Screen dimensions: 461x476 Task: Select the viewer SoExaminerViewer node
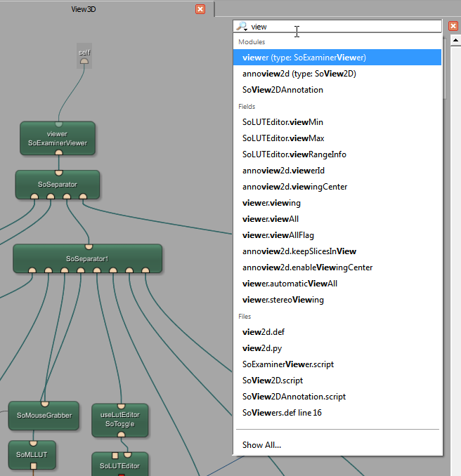[57, 138]
